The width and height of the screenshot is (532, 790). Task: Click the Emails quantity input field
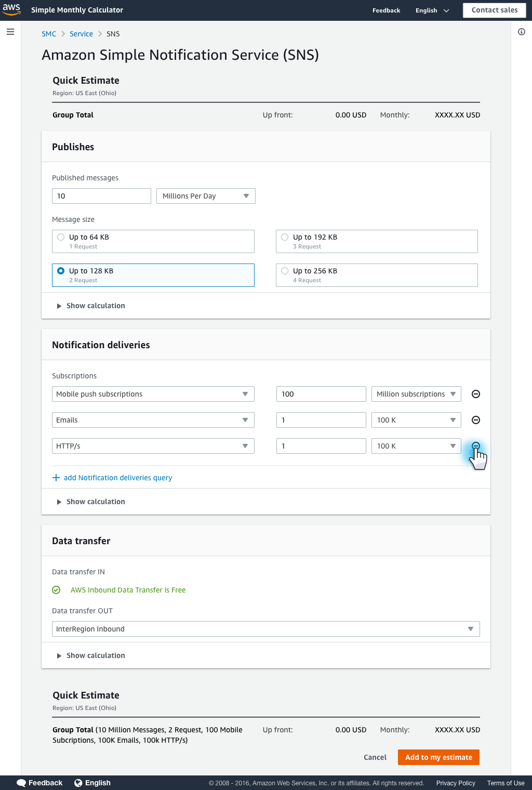coord(321,420)
